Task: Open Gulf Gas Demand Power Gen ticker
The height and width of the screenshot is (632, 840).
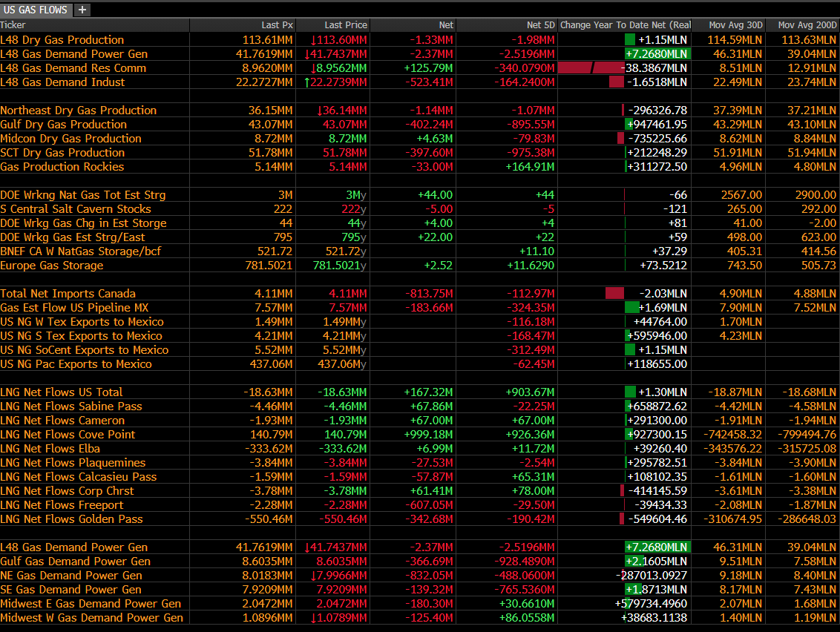Action: click(75, 562)
